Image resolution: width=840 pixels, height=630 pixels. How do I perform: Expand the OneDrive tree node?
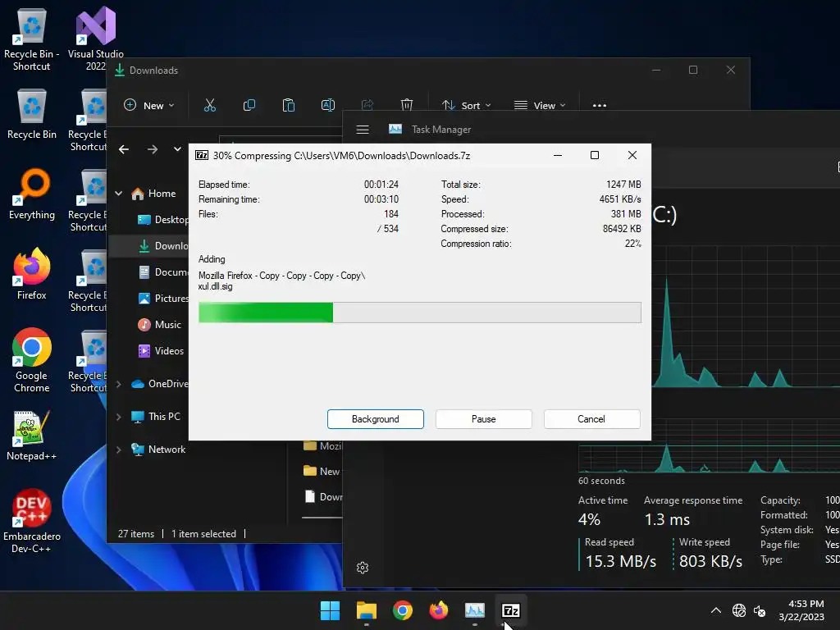(118, 384)
